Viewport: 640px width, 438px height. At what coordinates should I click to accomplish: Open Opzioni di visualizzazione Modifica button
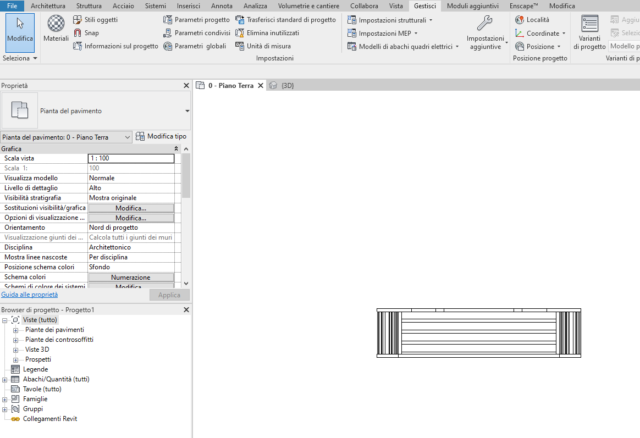(131, 218)
